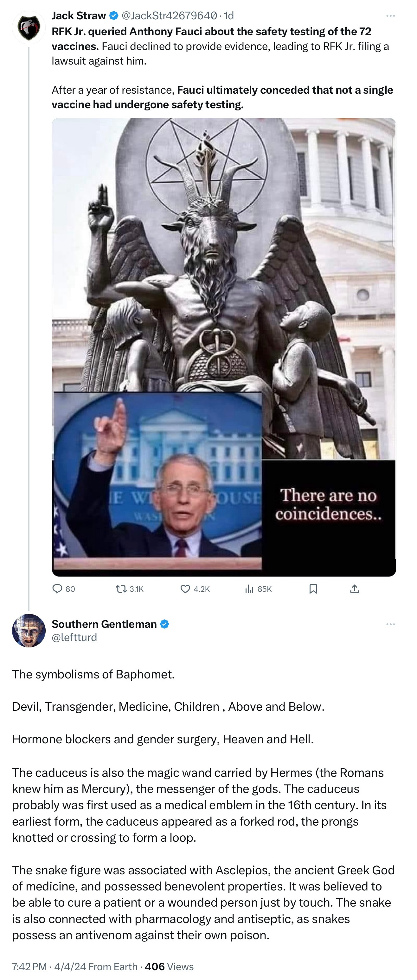
Task: Bookmark Jack Straw's tweet
Action: (x=313, y=589)
